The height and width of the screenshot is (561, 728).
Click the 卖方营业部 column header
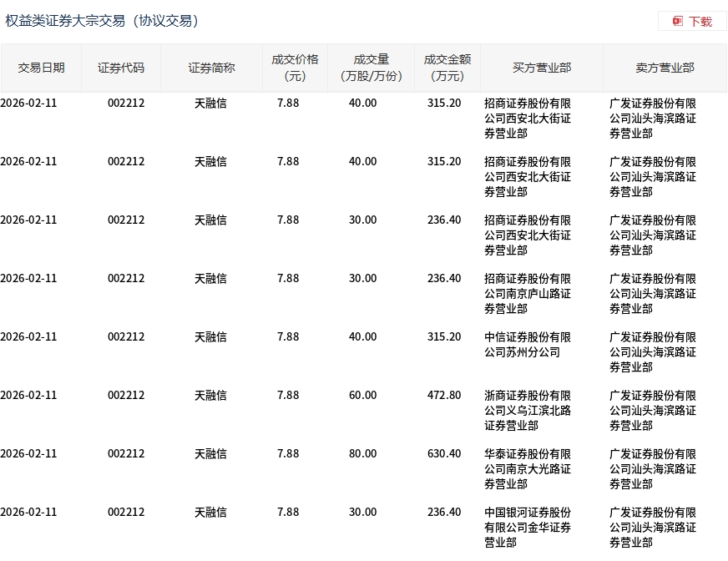coord(665,68)
